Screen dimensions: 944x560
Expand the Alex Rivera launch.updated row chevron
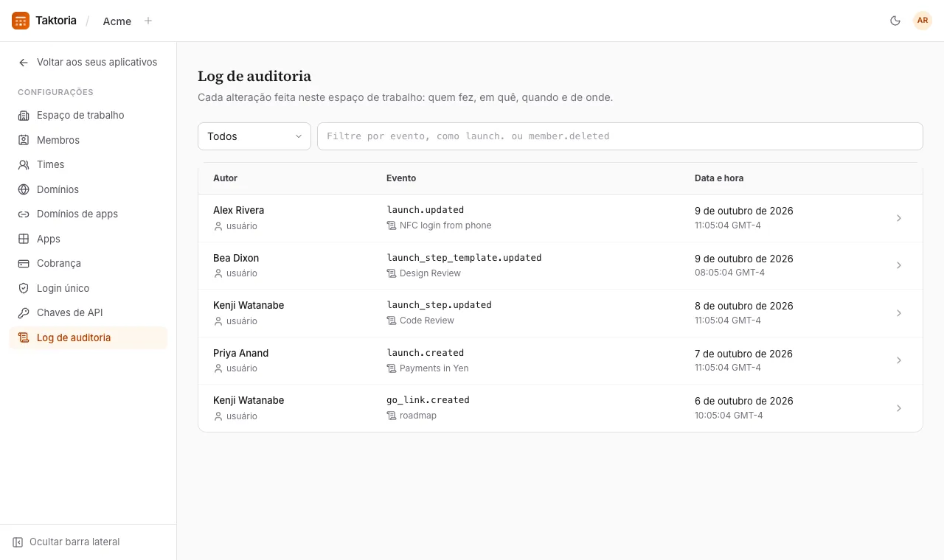coord(899,218)
